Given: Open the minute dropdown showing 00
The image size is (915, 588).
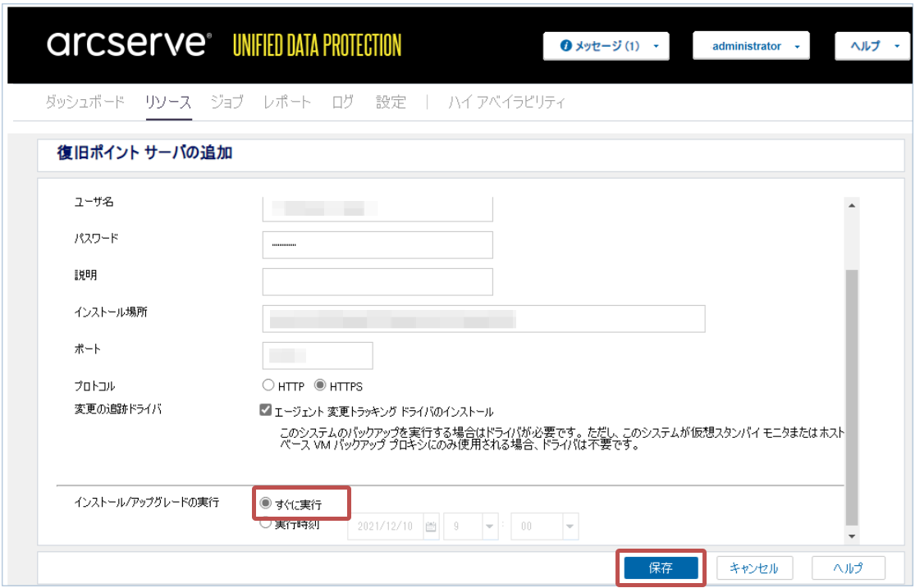Looking at the screenshot, I should pyautogui.click(x=569, y=526).
